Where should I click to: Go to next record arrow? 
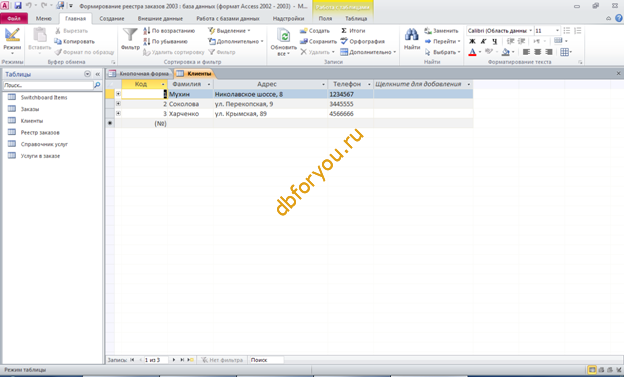[x=174, y=360]
